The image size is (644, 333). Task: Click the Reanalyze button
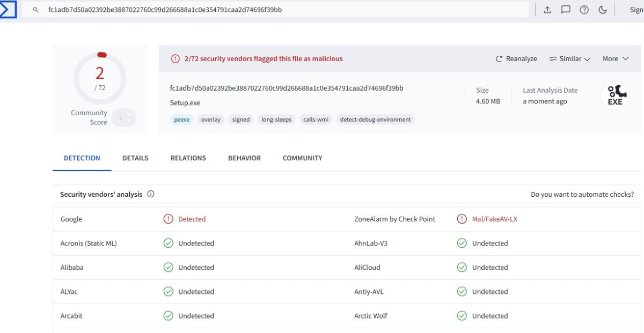click(x=516, y=59)
